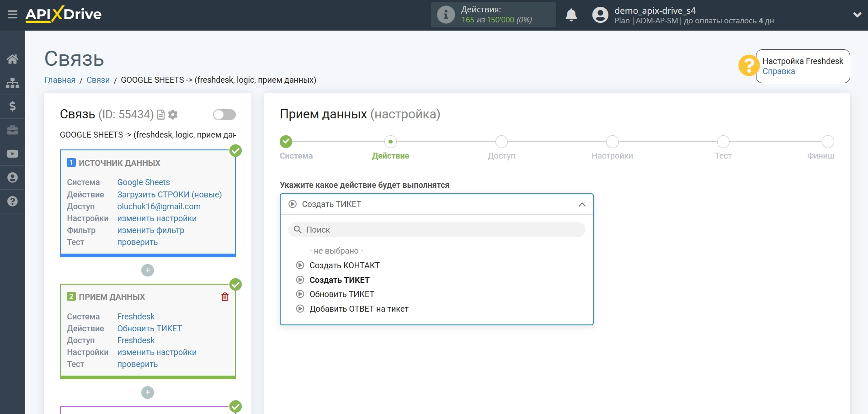Select Создать ТИКЕТ option in list
Screen dimensions: 868x414
click(340, 280)
